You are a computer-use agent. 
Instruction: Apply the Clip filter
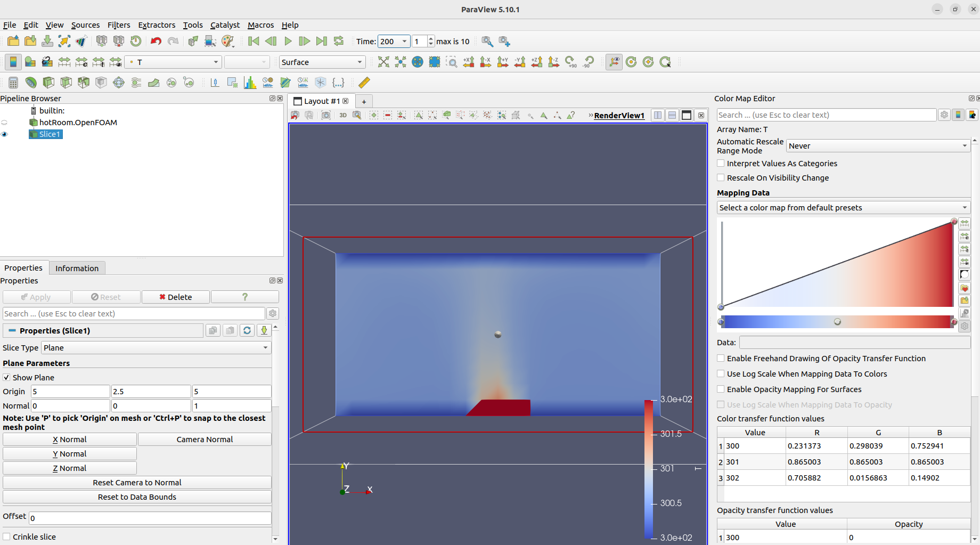pyautogui.click(x=48, y=83)
